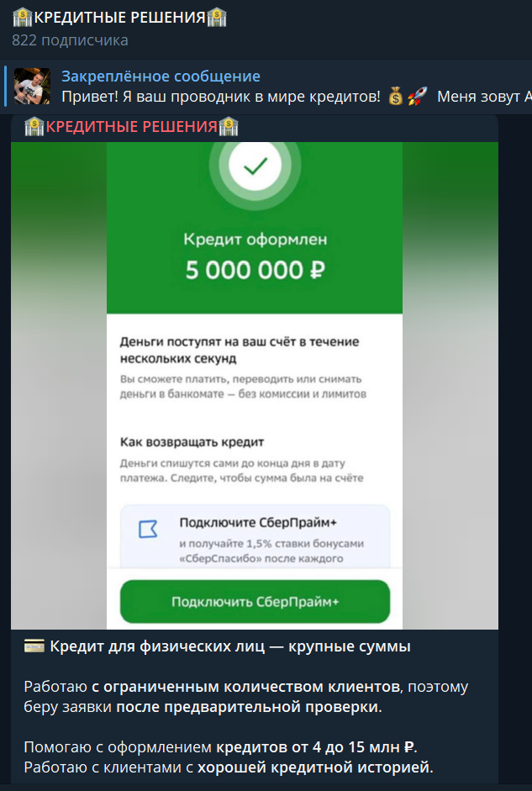The width and height of the screenshot is (532, 791).
Task: Open the КРЕДИТНЫЕ РЕШЕНИЯ channel info from the header title
Action: tap(119, 17)
